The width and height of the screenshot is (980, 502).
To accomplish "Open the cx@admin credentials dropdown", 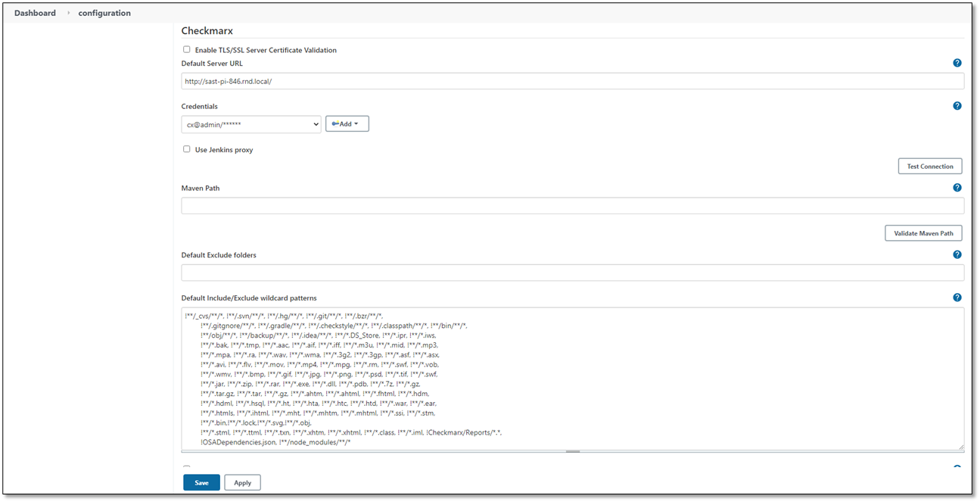I will coord(251,124).
